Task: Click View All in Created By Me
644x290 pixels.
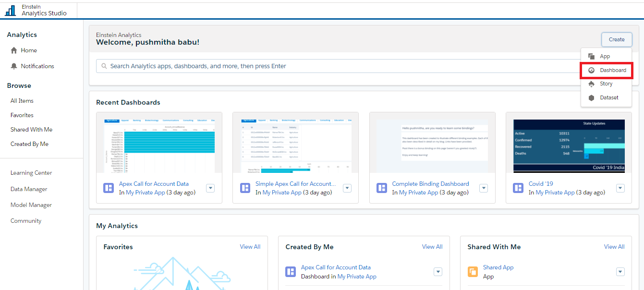Action: (x=432, y=247)
